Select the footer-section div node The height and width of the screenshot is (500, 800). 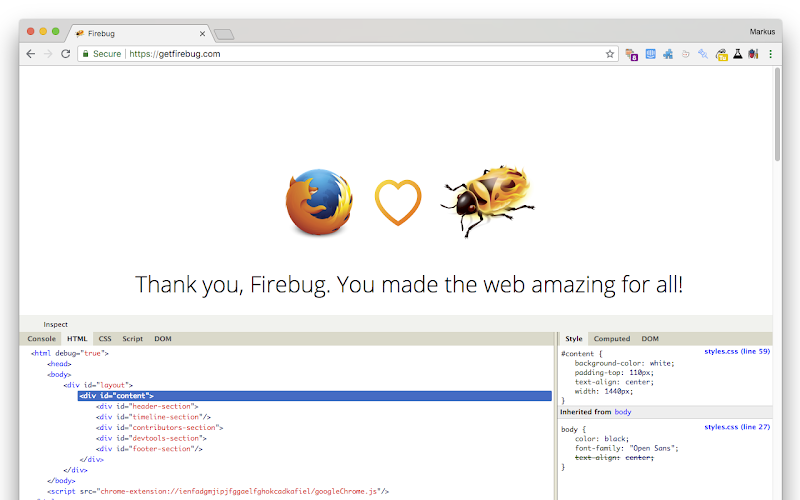tap(149, 449)
